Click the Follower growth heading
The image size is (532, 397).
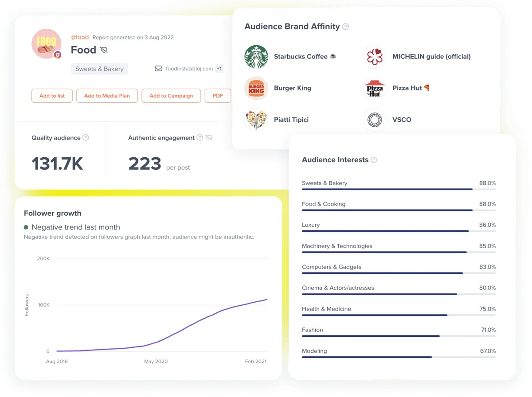click(53, 213)
